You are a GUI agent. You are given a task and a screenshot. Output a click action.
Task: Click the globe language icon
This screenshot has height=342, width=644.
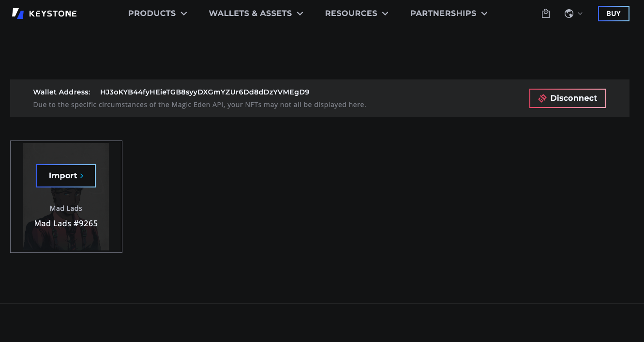point(569,14)
